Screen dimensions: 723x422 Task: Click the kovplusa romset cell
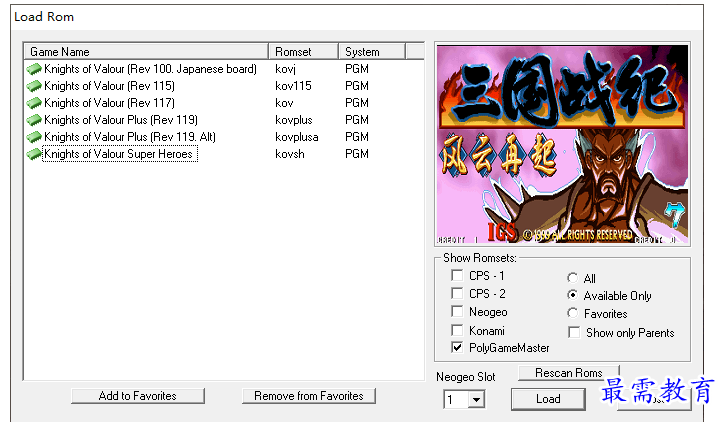pyautogui.click(x=296, y=137)
